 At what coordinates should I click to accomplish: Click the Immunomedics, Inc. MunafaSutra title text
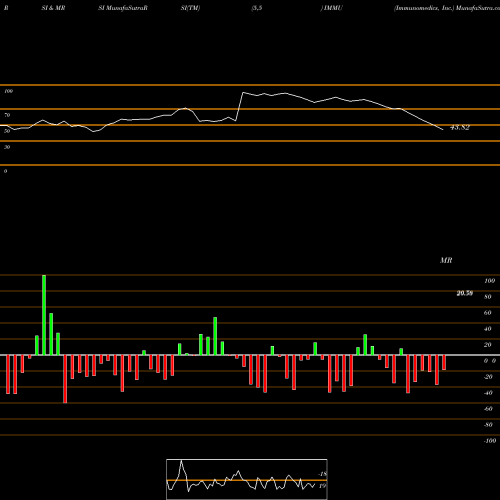[x=447, y=8]
